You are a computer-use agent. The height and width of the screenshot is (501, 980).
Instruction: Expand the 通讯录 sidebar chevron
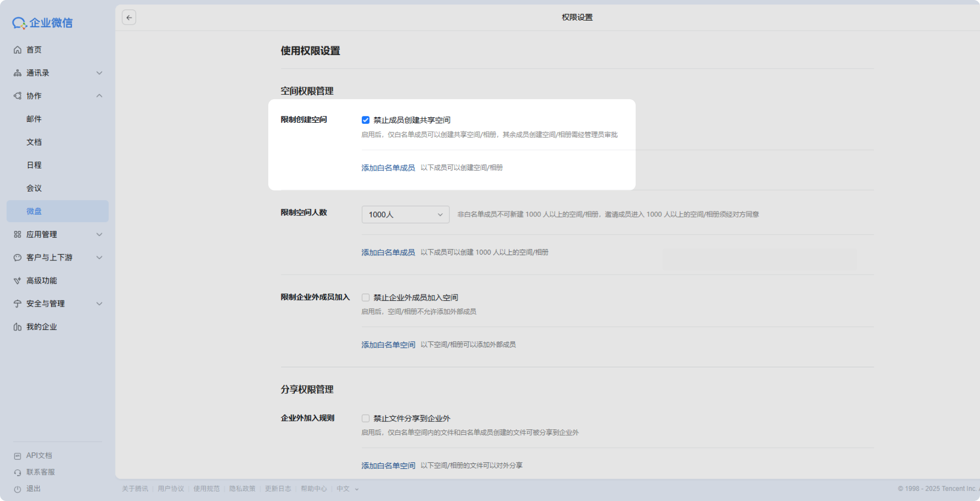coord(99,73)
